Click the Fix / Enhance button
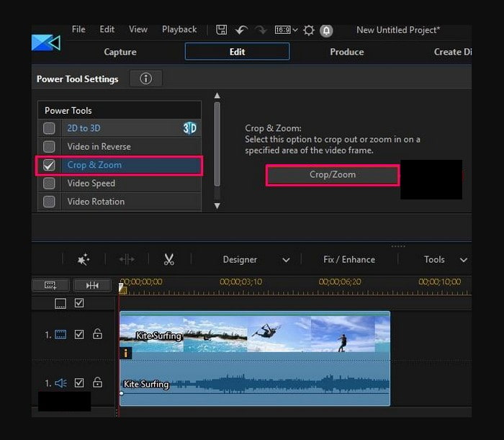This screenshot has height=440, width=504. (x=349, y=259)
